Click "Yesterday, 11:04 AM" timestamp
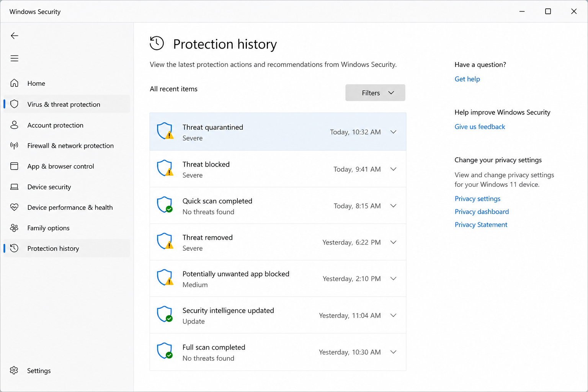Image resolution: width=588 pixels, height=392 pixels. (350, 315)
